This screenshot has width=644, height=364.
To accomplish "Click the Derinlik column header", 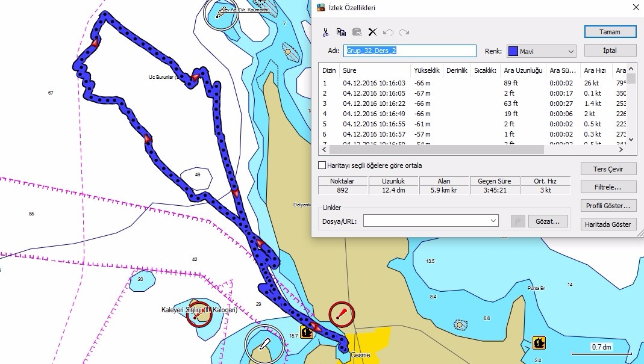I will click(x=457, y=70).
